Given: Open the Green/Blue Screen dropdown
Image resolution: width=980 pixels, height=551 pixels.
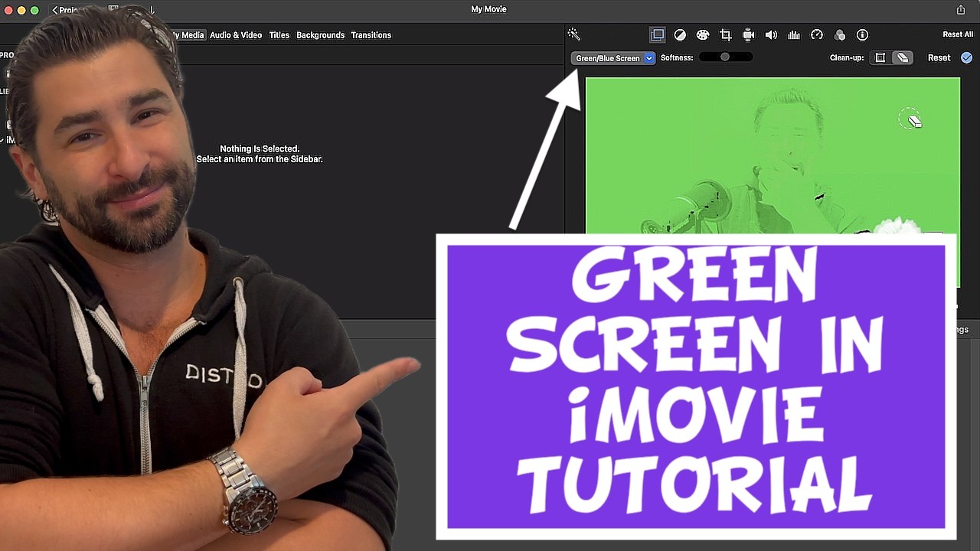Looking at the screenshot, I should (x=613, y=58).
